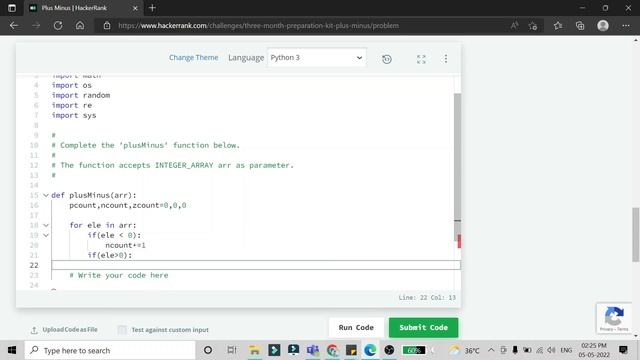Screen dimensions: 640x360
Task: Open the favorites list icon
Action: tap(558, 25)
